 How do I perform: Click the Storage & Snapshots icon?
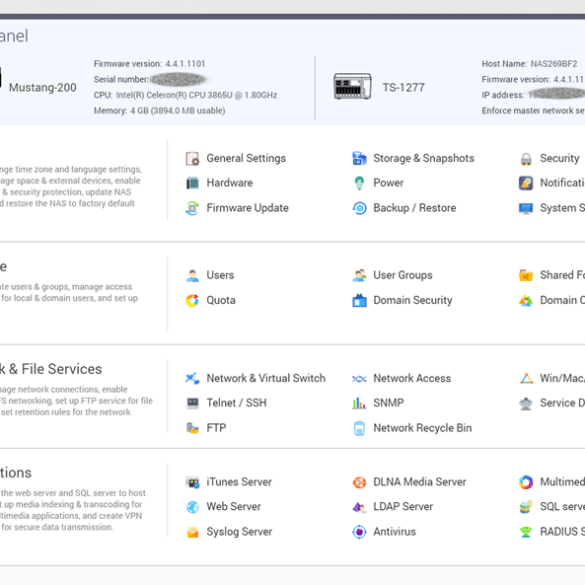tap(359, 159)
